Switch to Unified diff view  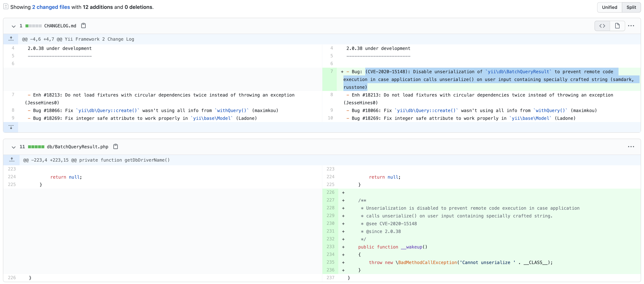609,7
